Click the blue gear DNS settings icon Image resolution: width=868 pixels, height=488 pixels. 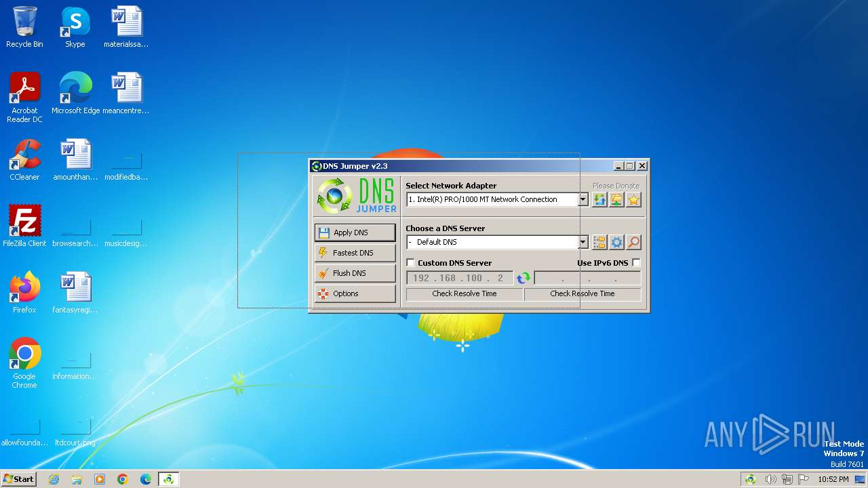coord(616,242)
